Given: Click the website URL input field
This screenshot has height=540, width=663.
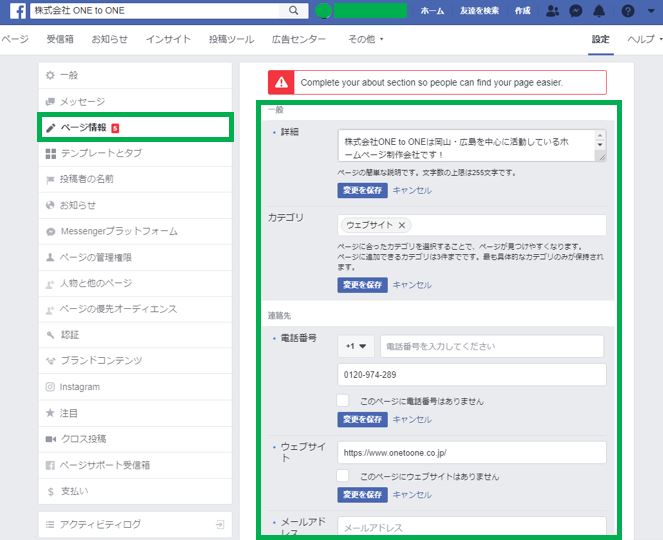Looking at the screenshot, I should point(471,453).
